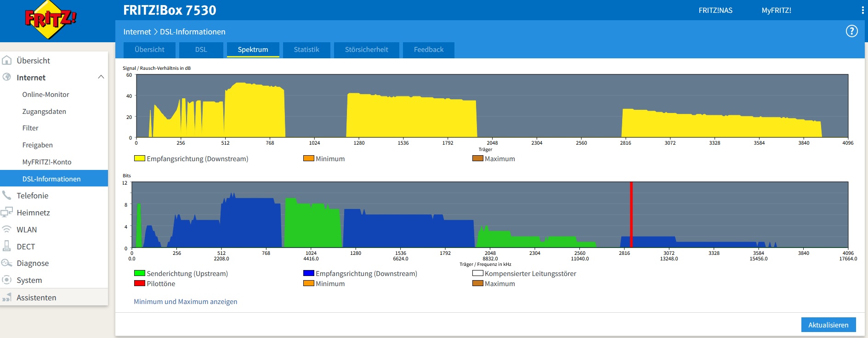Switch to the Übersicht tab
The width and height of the screenshot is (868, 338).
pos(149,50)
